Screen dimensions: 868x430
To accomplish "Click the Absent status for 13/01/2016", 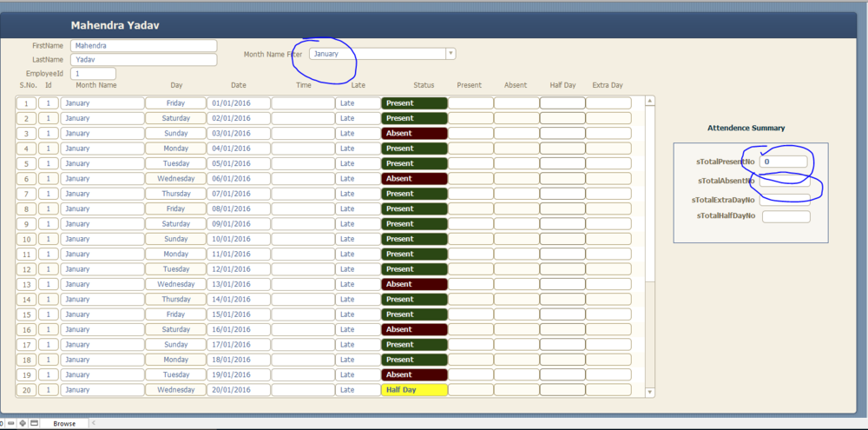I will tap(414, 284).
